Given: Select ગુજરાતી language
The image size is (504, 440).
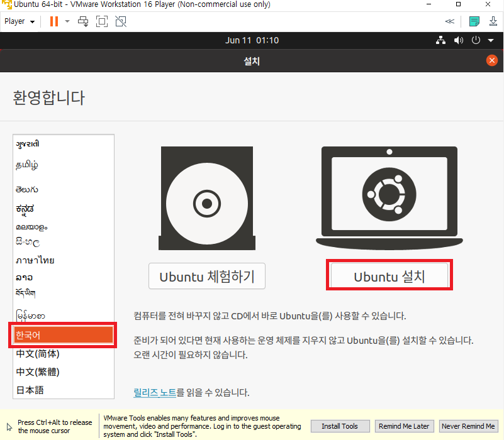Looking at the screenshot, I should click(64, 144).
